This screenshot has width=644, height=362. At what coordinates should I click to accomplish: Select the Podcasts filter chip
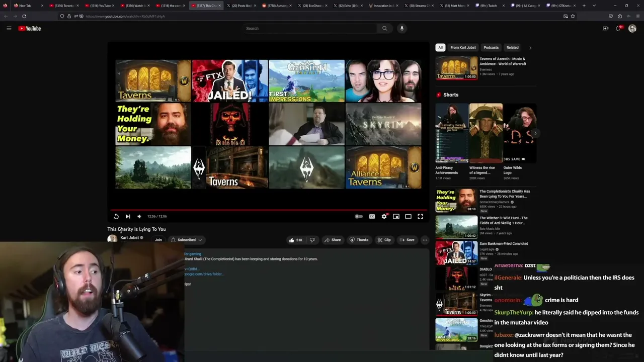491,48
